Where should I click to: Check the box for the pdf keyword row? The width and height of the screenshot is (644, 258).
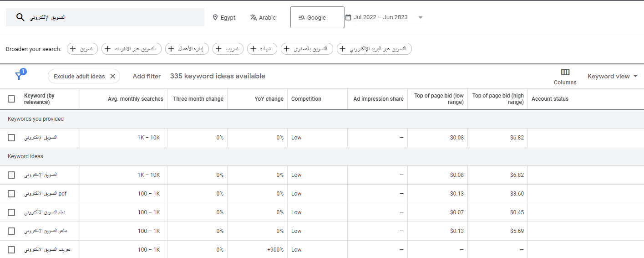(x=11, y=194)
